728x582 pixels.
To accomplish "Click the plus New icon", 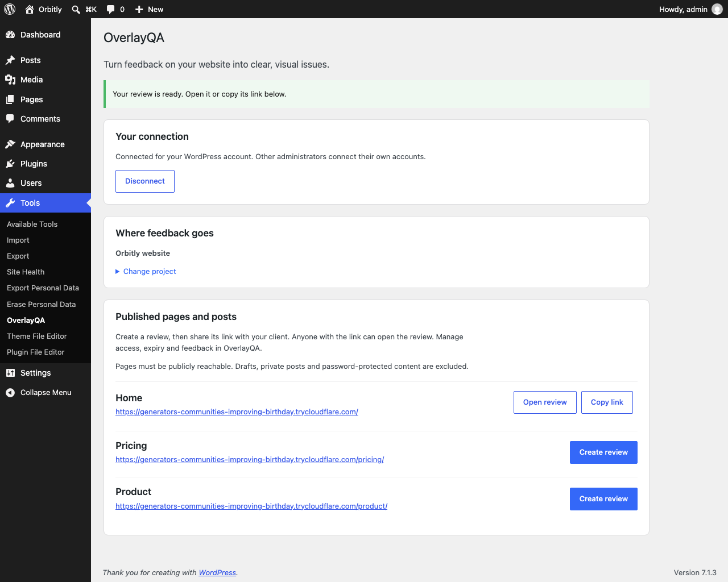I will pyautogui.click(x=139, y=9).
